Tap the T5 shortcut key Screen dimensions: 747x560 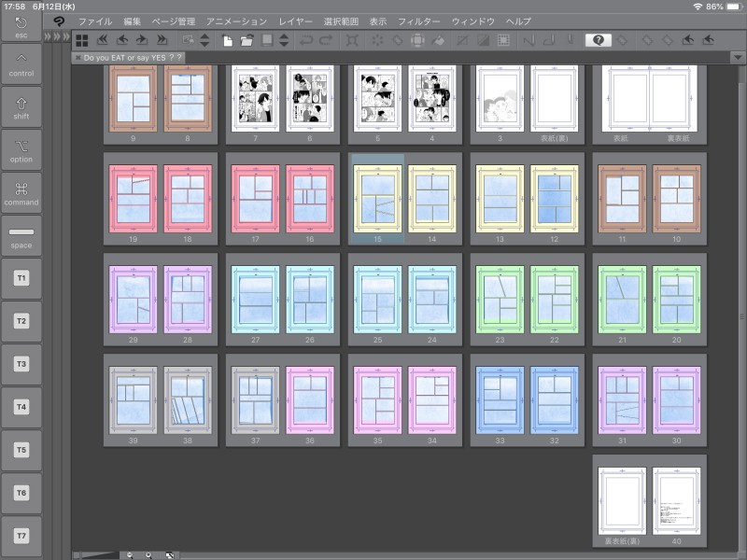pos(21,450)
